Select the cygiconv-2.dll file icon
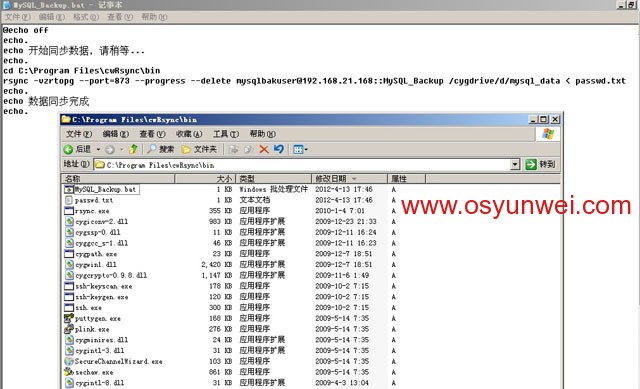Viewport: 640px width, 389px height. click(69, 222)
